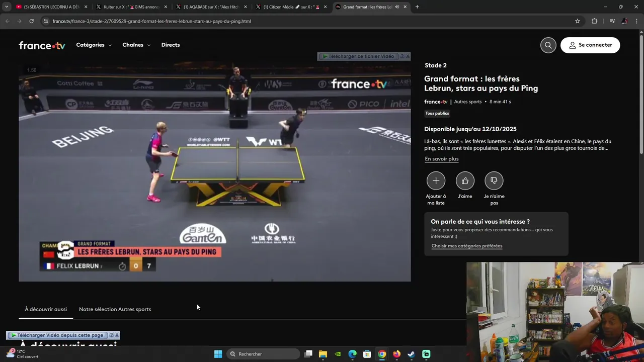Reload the page with the refresh icon
Viewport: 644px width, 362px height.
click(31, 21)
